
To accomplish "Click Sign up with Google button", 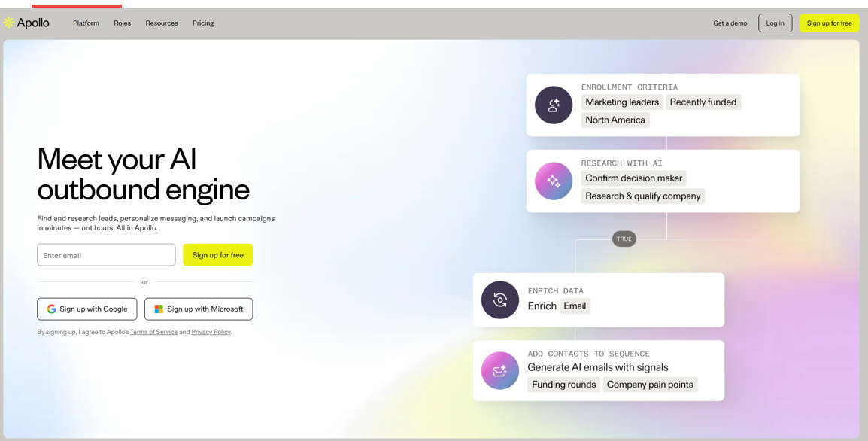I will (87, 309).
